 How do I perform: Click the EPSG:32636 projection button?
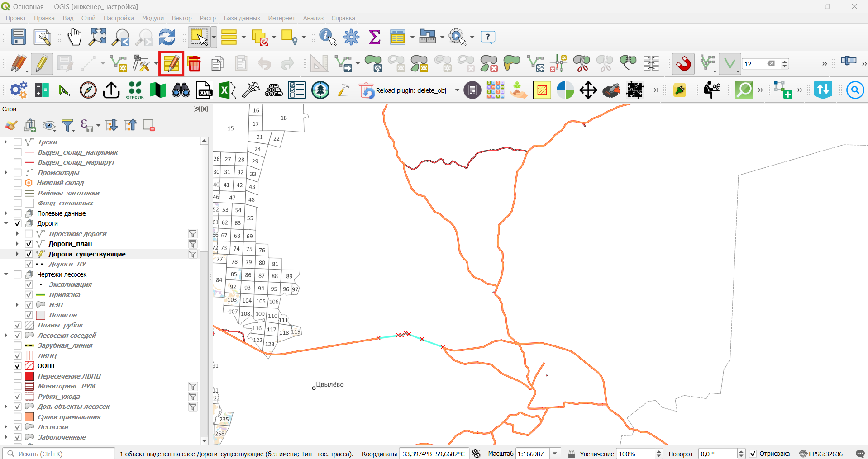[x=821, y=454]
